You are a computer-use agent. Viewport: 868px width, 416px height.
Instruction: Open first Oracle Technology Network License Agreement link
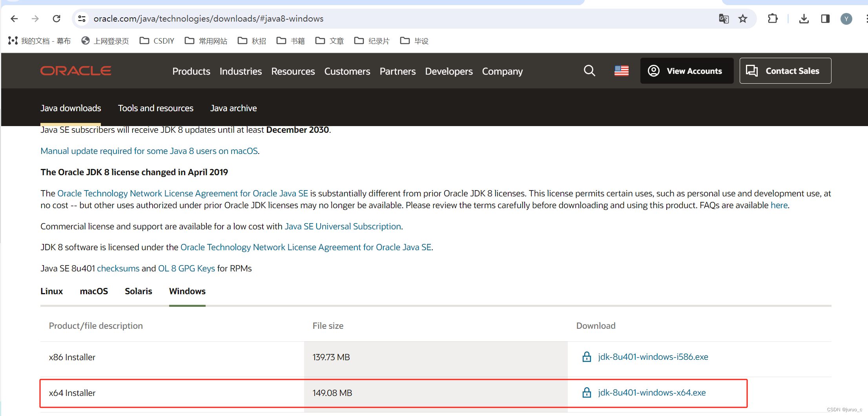click(182, 193)
